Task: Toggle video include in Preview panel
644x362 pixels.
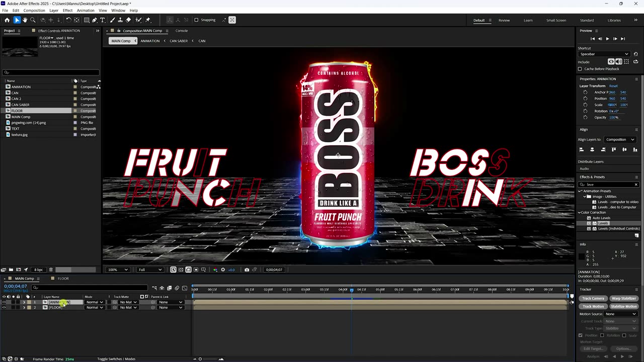Action: click(x=611, y=61)
